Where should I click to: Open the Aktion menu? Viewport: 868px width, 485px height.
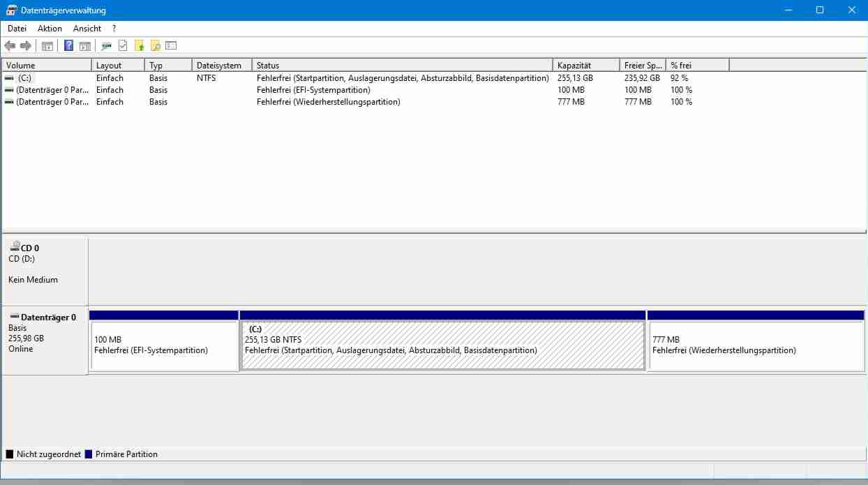point(50,29)
